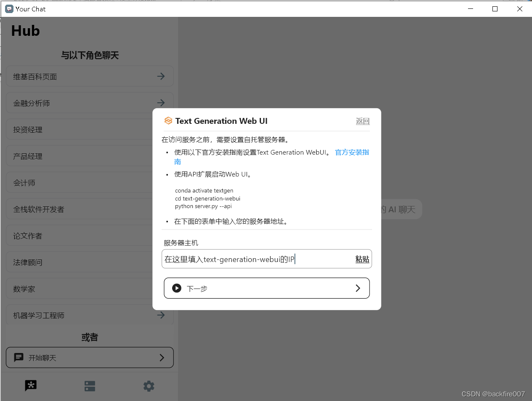The height and width of the screenshot is (401, 532).
Task: Click the text 在下面的表单中输入您的服务器地址。
Action: 232,221
